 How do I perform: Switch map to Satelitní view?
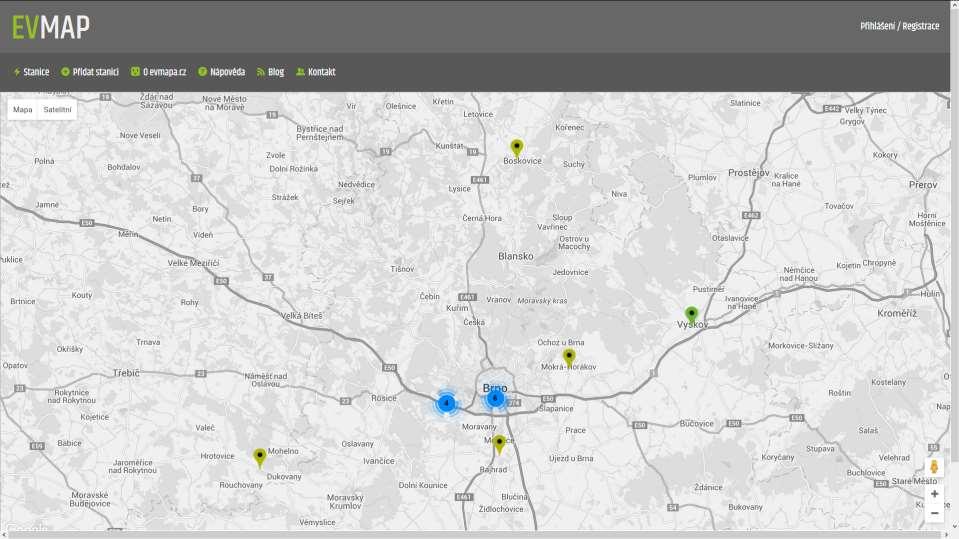[57, 110]
